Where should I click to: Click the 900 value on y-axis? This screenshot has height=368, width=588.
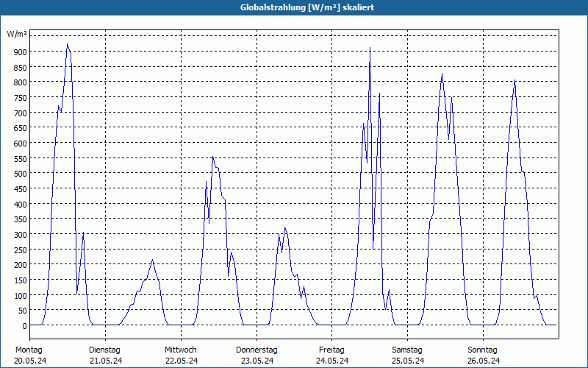pyautogui.click(x=21, y=52)
